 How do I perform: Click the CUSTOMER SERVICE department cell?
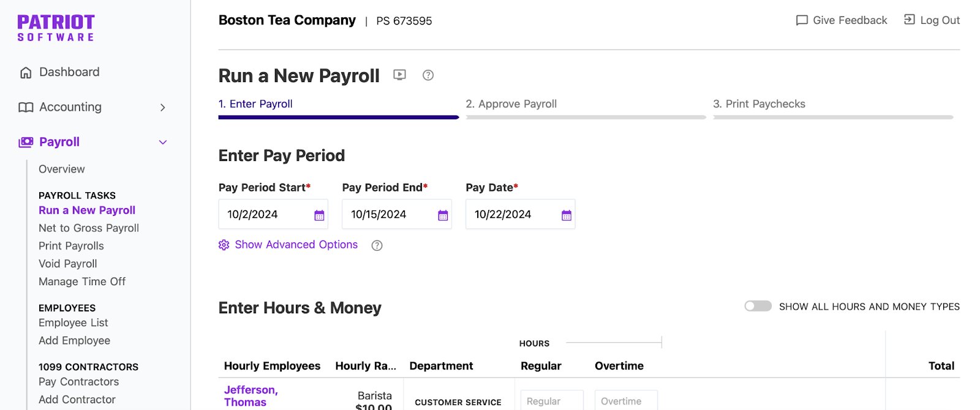[x=458, y=402]
